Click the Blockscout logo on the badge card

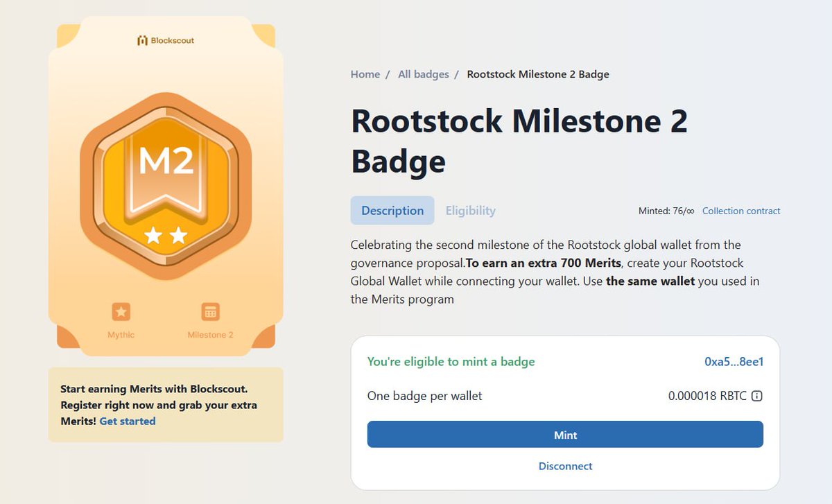(x=166, y=40)
